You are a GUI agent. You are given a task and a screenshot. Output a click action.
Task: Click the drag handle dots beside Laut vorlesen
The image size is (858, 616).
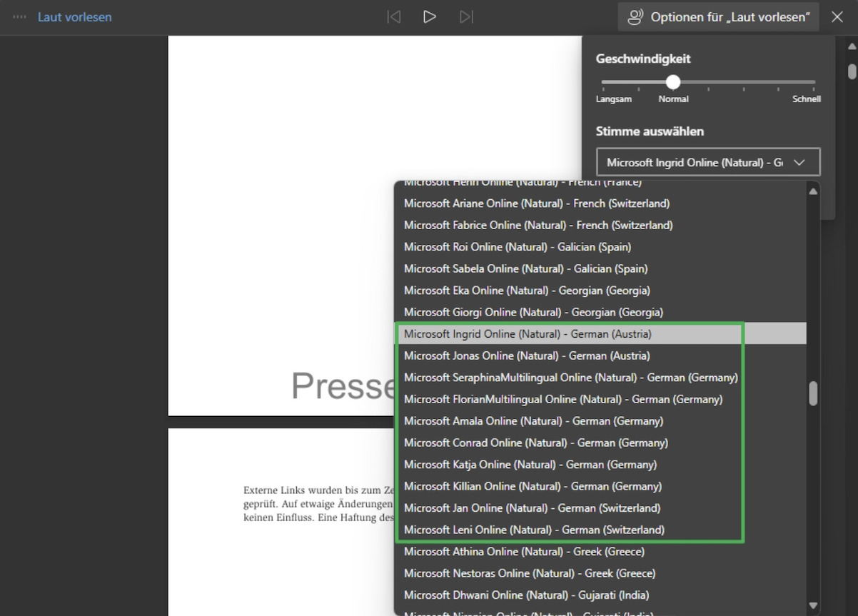(20, 16)
